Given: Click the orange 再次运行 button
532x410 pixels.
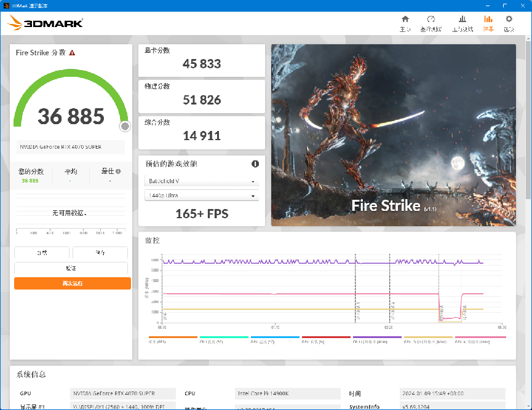Looking at the screenshot, I should [72, 283].
